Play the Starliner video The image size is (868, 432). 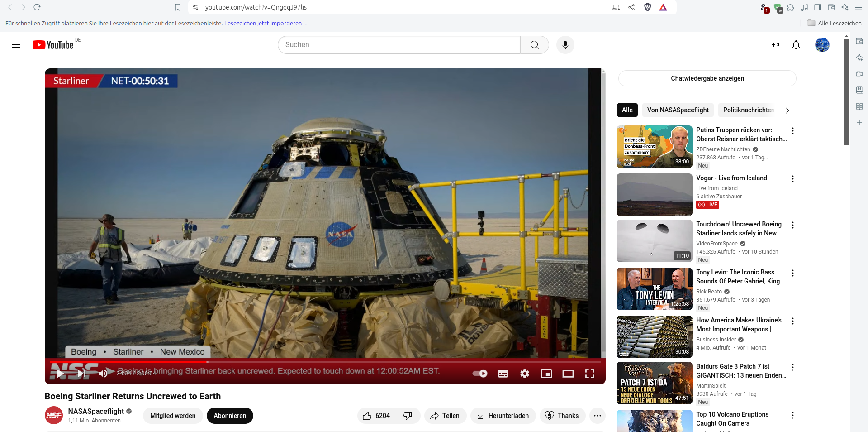(x=60, y=374)
